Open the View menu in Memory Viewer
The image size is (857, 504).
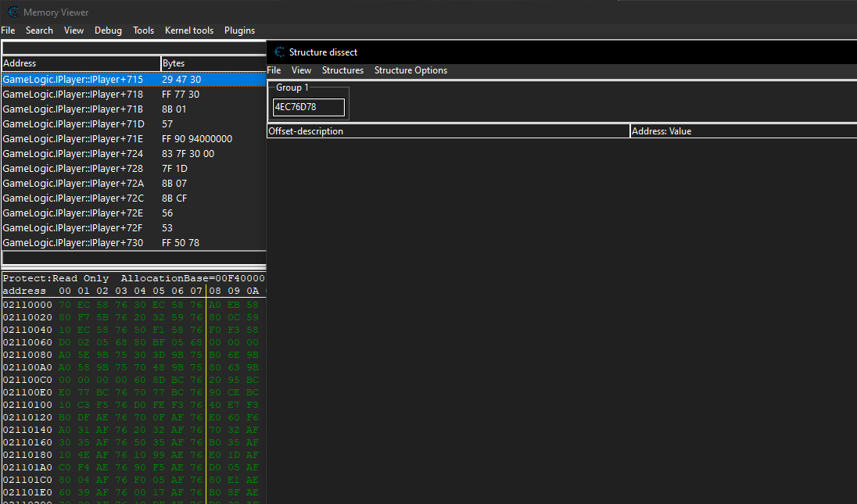pos(74,30)
